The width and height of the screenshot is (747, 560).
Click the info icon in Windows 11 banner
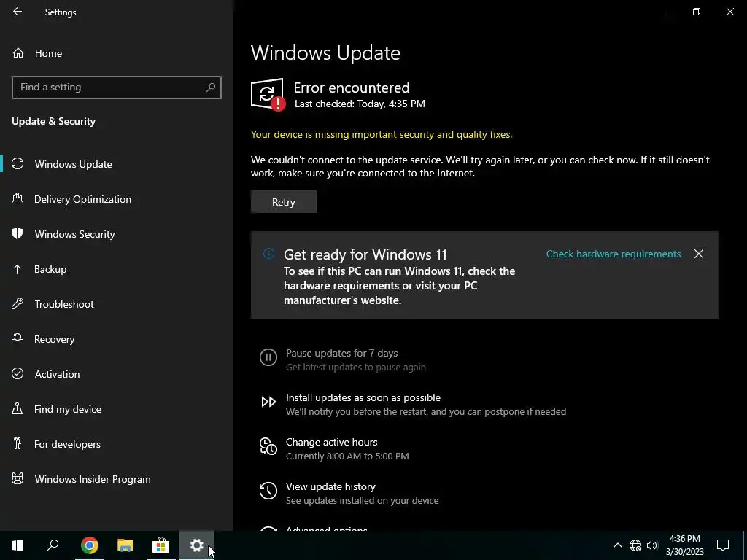(x=268, y=253)
